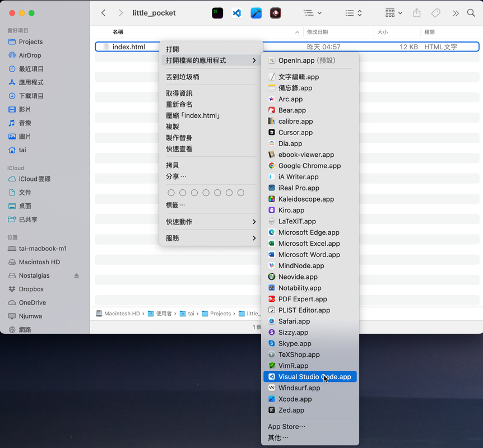Eject the Nostalgias volume
The width and height of the screenshot is (483, 448).
coord(76,276)
